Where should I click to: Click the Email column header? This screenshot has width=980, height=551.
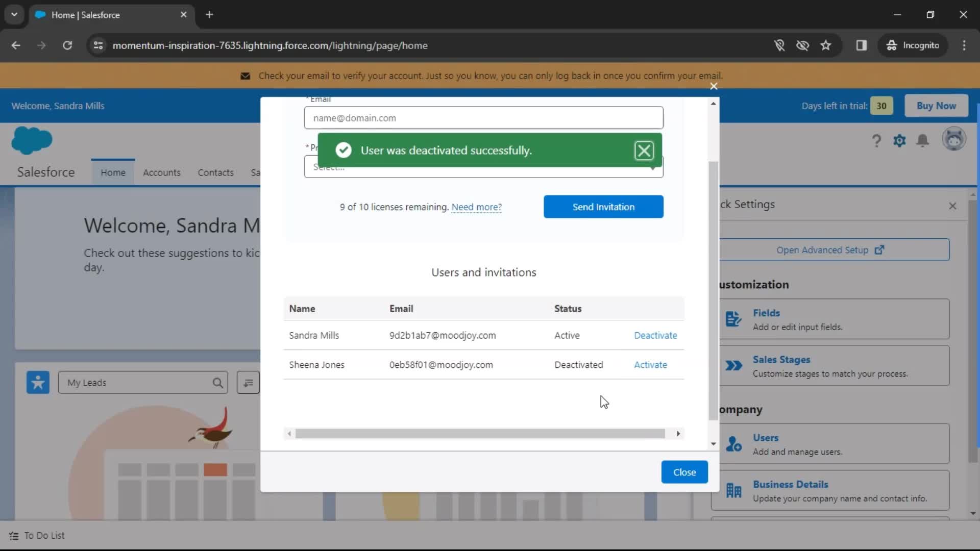(x=401, y=309)
